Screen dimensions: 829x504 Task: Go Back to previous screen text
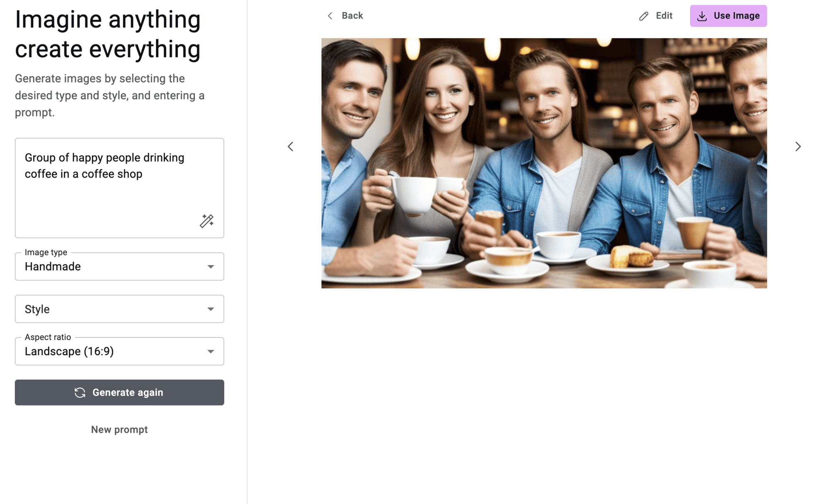tap(352, 16)
